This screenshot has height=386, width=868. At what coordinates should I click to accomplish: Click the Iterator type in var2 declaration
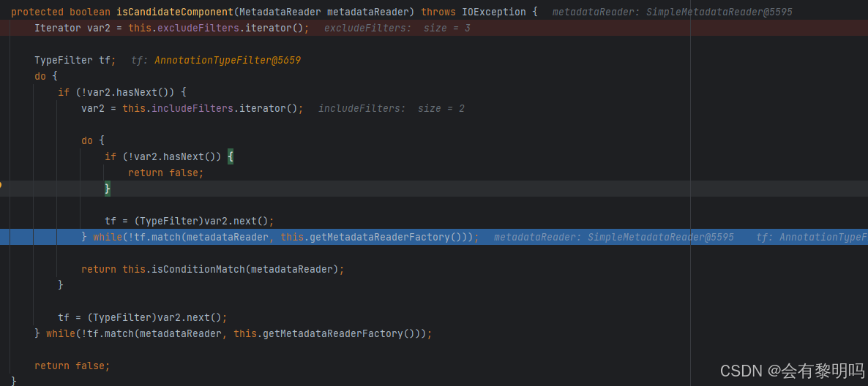(x=58, y=28)
